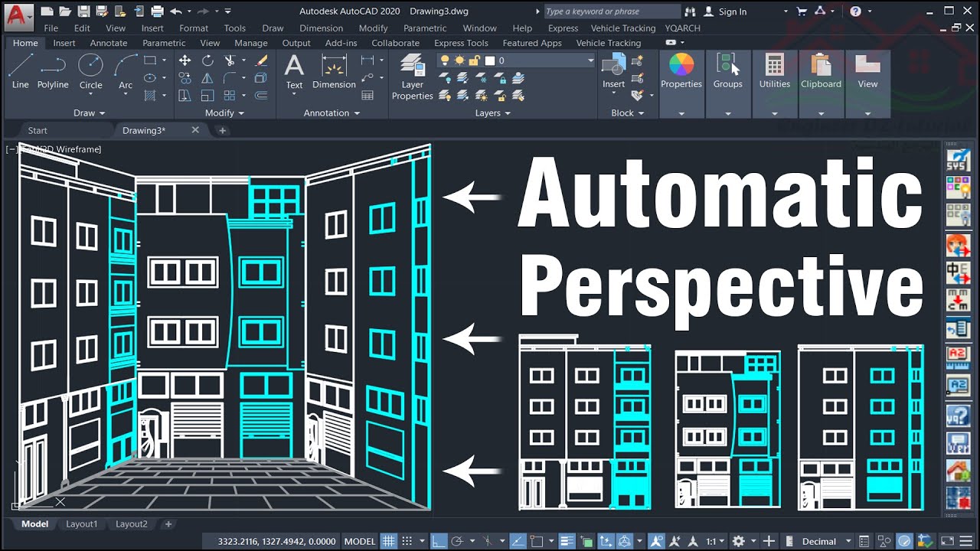Choose the Trim scissors tool
980x551 pixels.
229,60
